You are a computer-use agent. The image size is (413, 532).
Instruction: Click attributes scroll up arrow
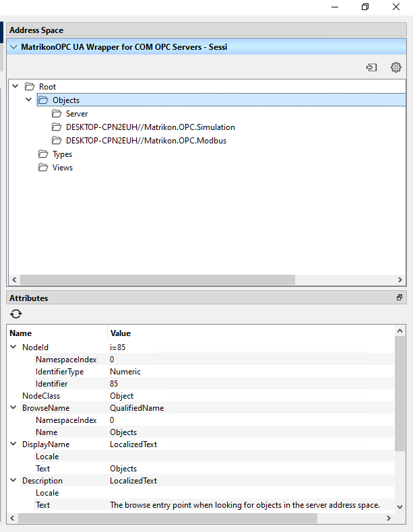pos(400,331)
